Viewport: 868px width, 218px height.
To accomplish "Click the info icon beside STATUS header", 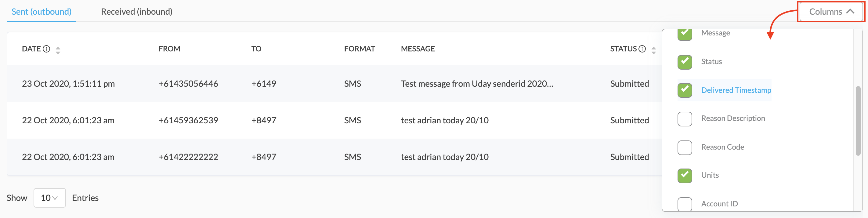I will pyautogui.click(x=642, y=49).
